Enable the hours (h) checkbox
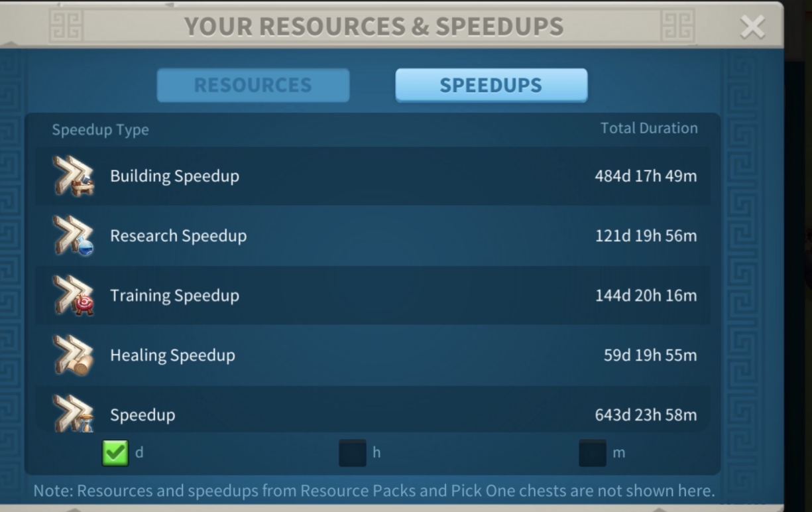Viewport: 812px width, 512px height. pos(352,453)
